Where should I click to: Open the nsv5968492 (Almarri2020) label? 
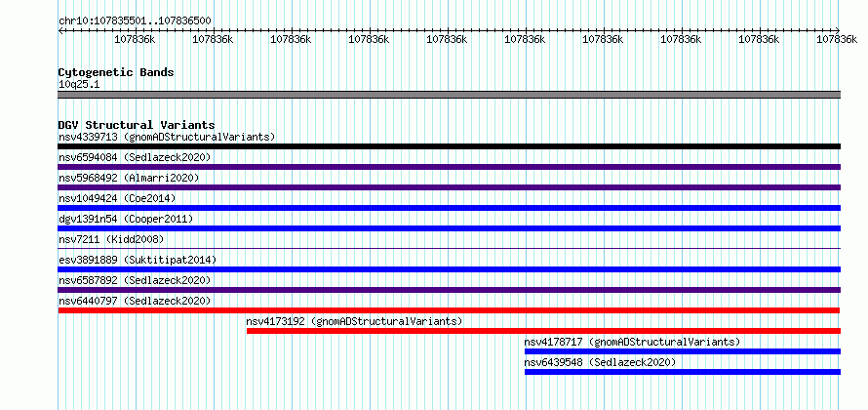(x=129, y=178)
